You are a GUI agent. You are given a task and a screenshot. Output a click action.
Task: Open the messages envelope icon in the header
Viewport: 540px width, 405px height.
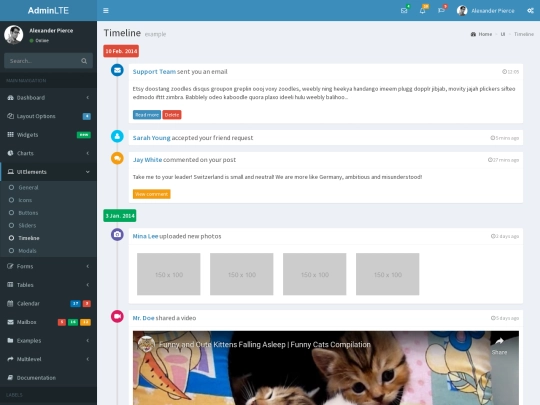point(404,11)
